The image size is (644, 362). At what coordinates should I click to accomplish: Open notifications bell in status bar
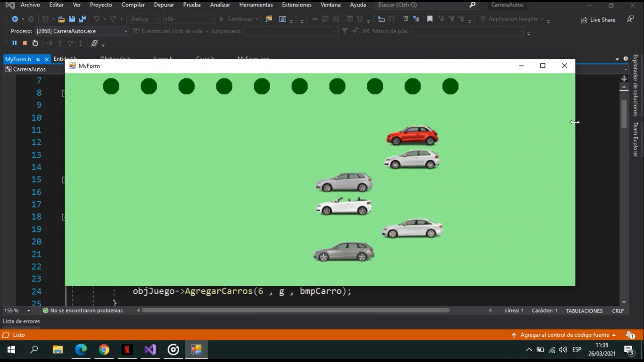click(x=630, y=335)
